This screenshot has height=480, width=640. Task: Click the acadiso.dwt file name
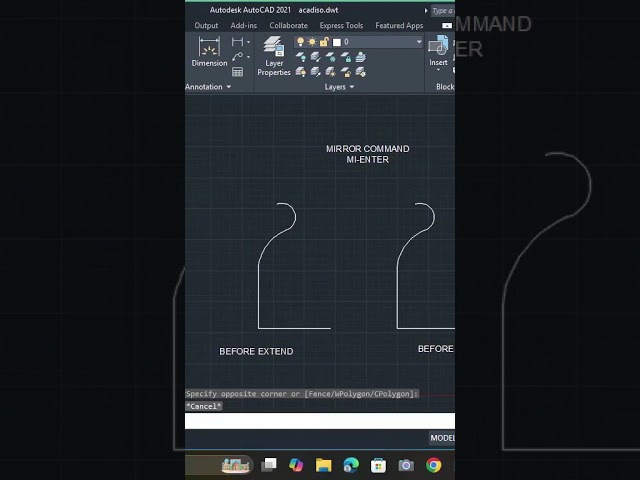[x=318, y=10]
